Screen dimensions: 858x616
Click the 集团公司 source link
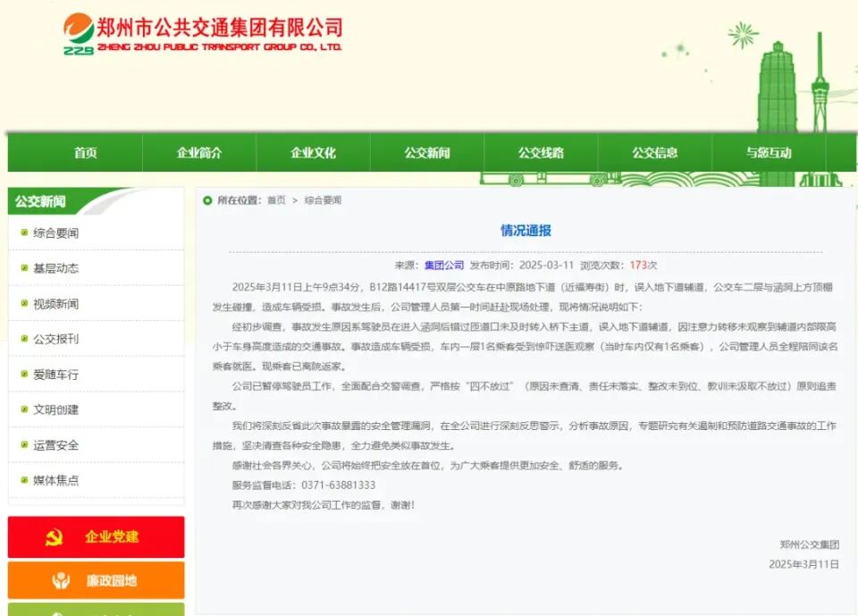pyautogui.click(x=444, y=263)
